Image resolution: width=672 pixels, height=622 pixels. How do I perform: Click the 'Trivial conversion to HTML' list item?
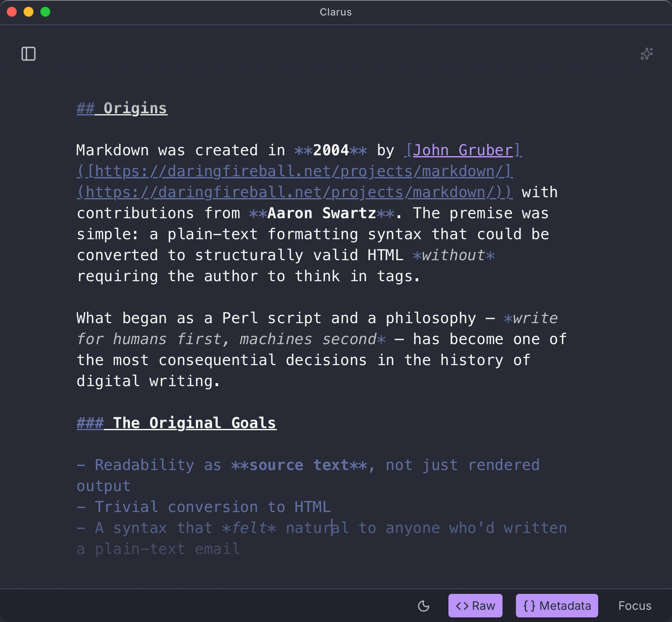click(204, 507)
